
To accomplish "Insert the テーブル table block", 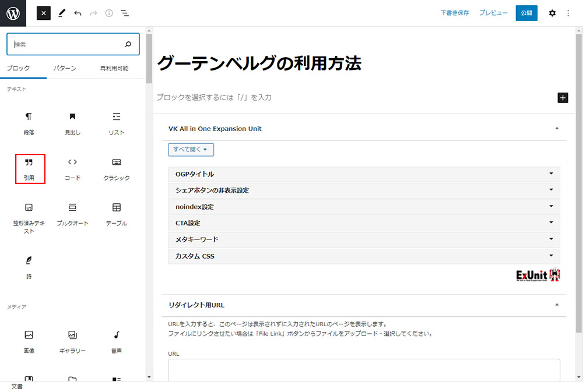I will [117, 214].
